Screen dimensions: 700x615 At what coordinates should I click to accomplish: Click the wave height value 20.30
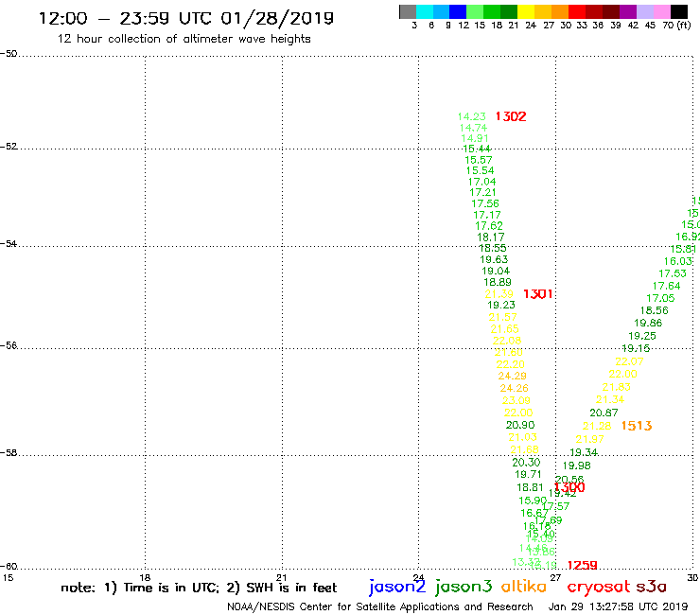tap(526, 463)
